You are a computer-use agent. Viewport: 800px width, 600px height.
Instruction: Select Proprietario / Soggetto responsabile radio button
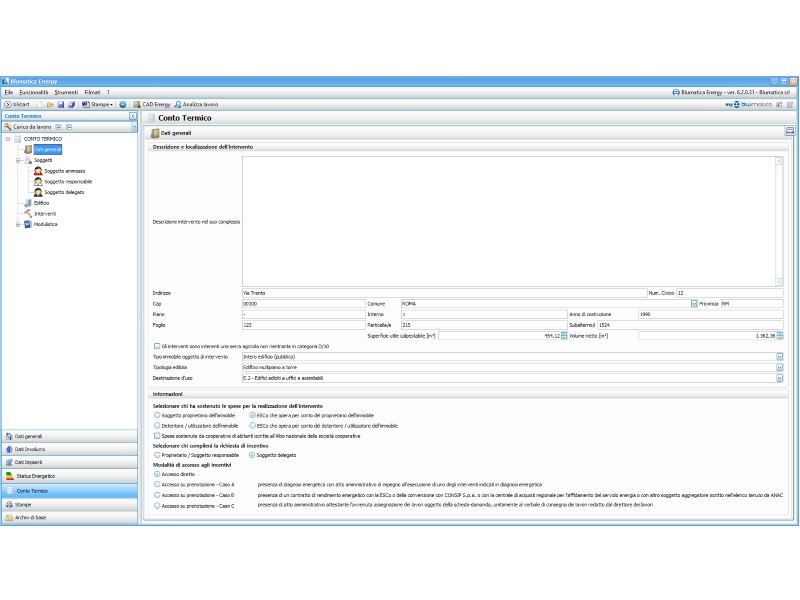[x=157, y=455]
